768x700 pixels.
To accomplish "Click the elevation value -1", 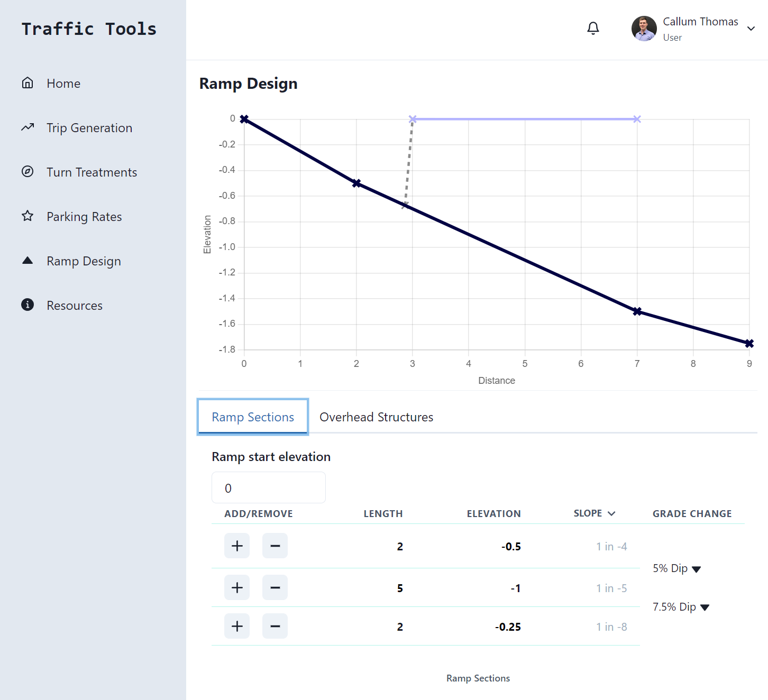I will (516, 588).
